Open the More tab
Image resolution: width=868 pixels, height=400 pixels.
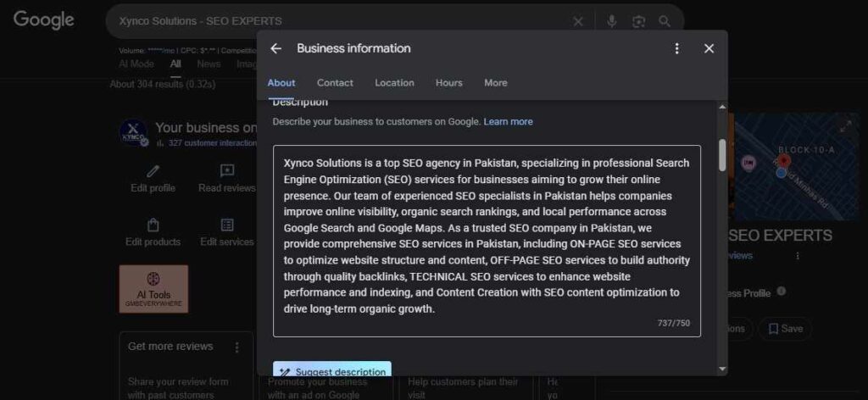coord(495,83)
